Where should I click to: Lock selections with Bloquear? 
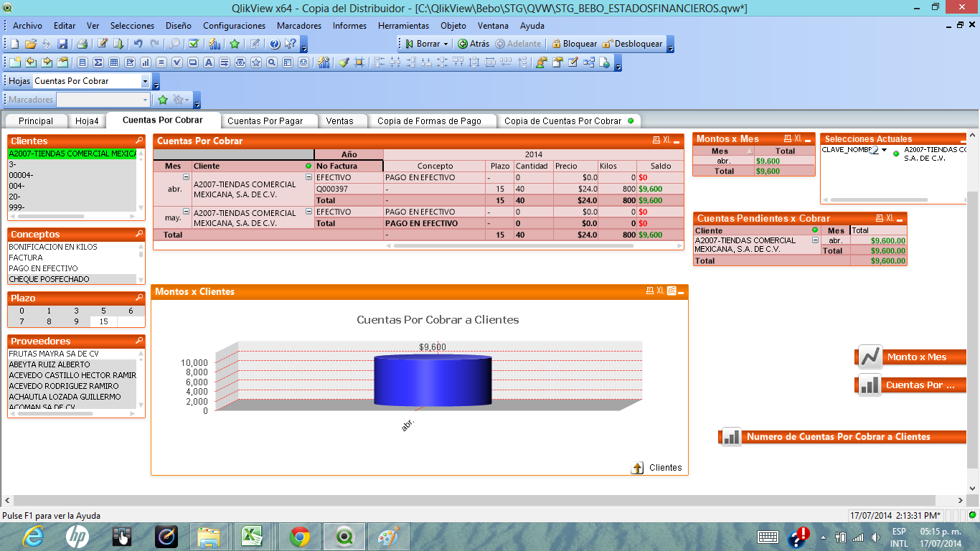pos(574,44)
